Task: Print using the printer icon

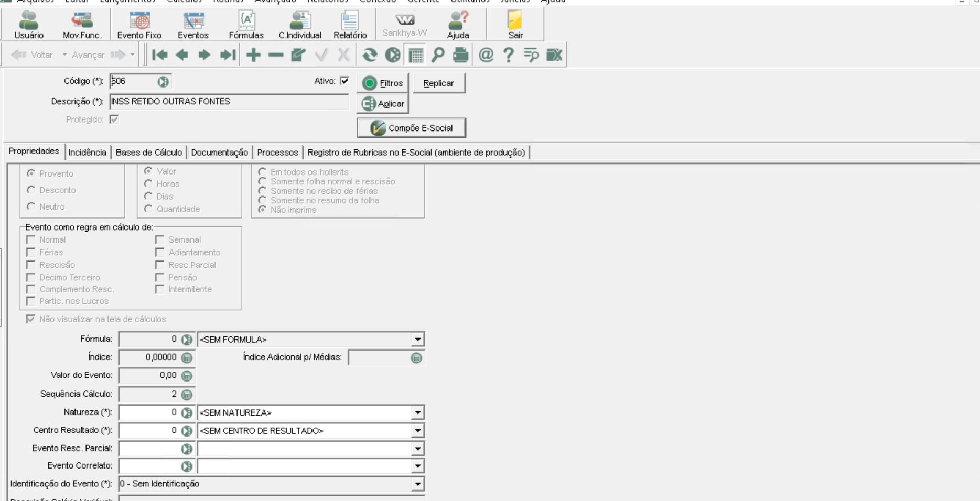Action: pos(460,55)
